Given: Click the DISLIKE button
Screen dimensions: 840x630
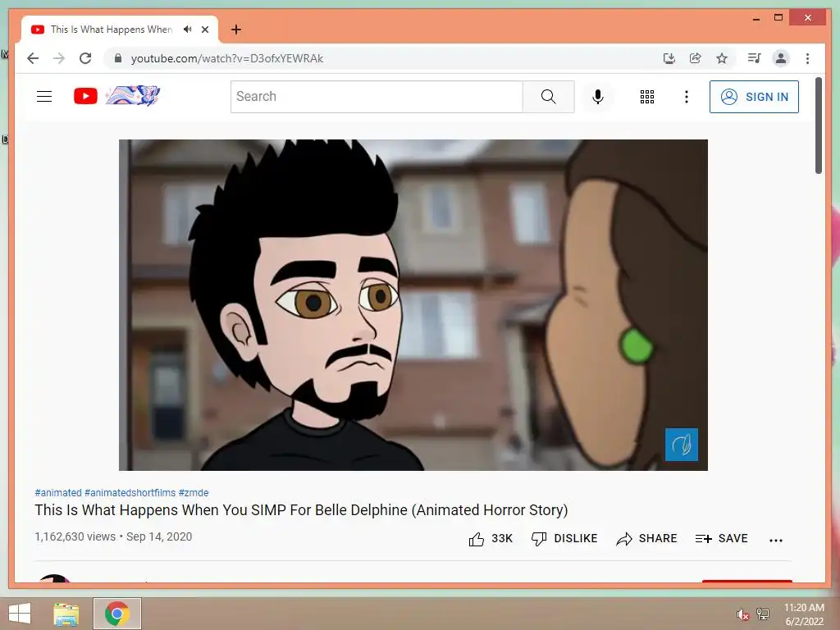Looking at the screenshot, I should pos(564,538).
